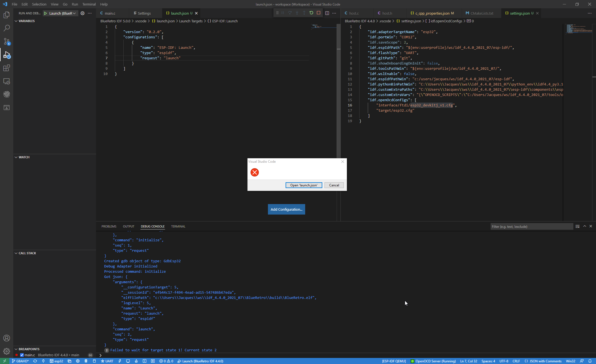
Task: Select the esp32 device target in the status bar
Action: click(x=57, y=361)
